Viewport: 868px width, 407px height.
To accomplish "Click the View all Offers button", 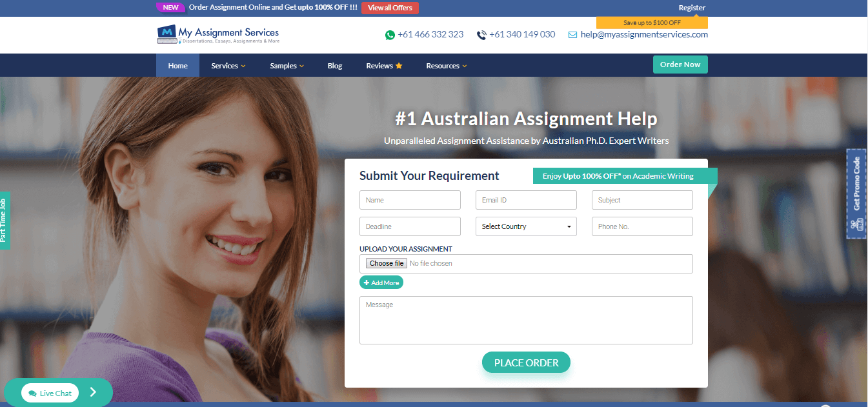I will (390, 8).
